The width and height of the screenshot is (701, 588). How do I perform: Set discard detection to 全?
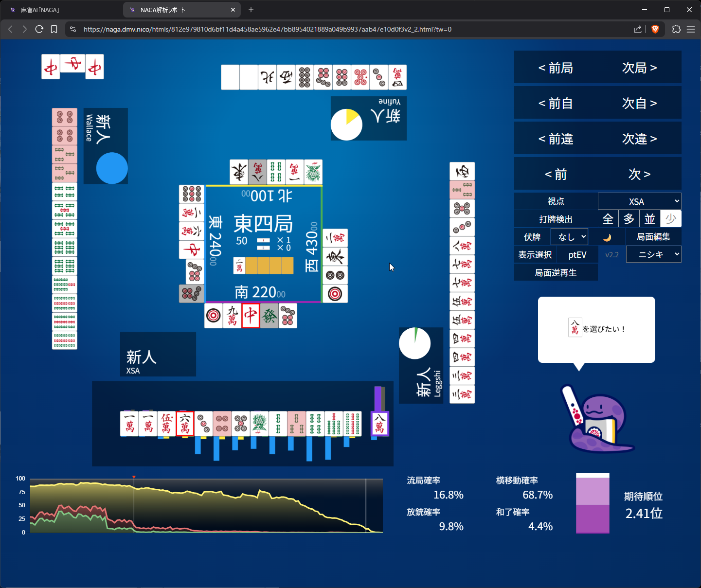point(608,219)
